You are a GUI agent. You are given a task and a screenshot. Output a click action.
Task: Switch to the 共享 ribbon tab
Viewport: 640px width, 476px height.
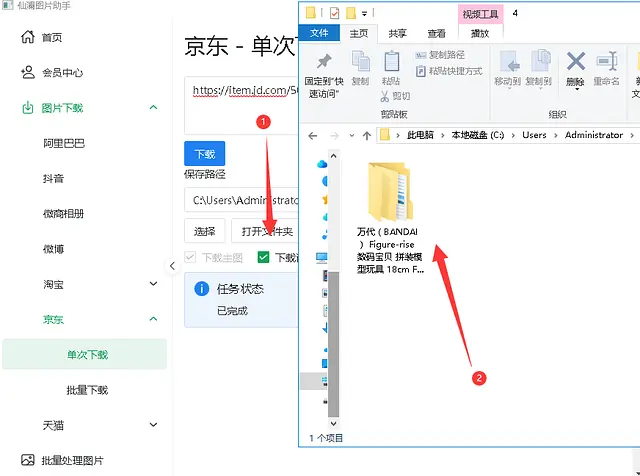pyautogui.click(x=397, y=33)
